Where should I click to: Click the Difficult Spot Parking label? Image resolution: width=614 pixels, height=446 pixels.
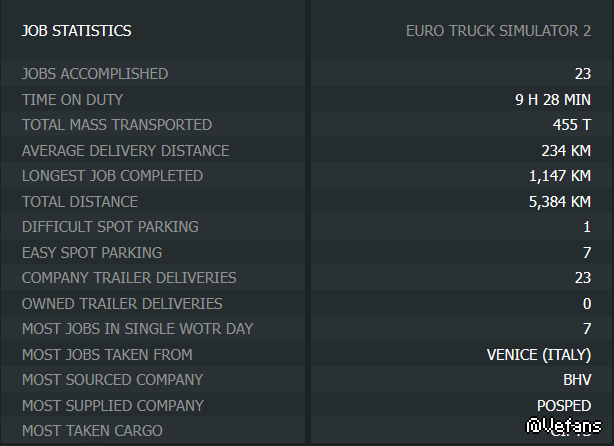pos(110,227)
